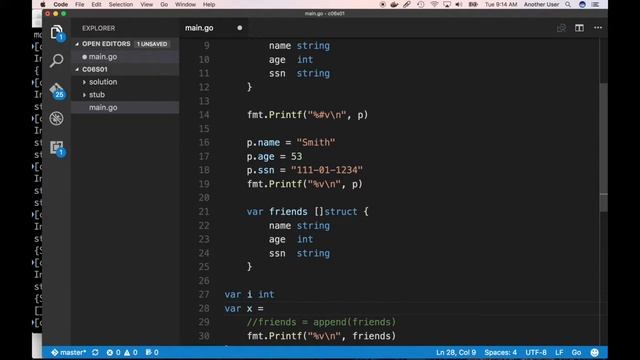Click the unsaved dot on main.go tab
This screenshot has height=360, width=640.
pos(240,28)
